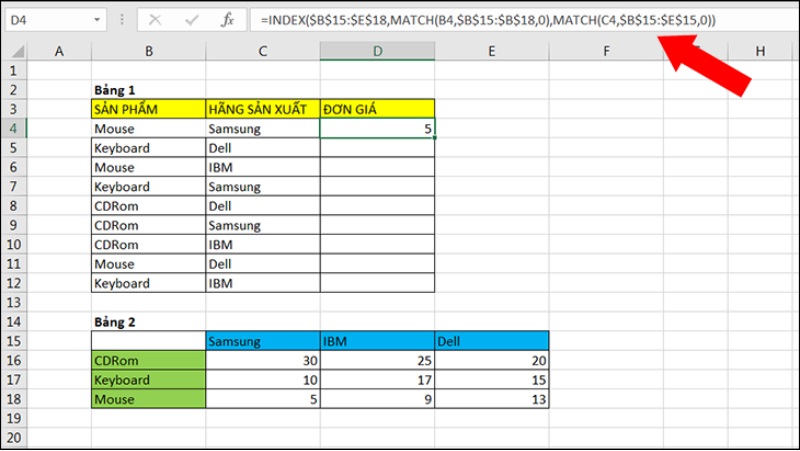The width and height of the screenshot is (800, 451).
Task: Click the Enter checkmark icon in formula bar
Action: (x=191, y=19)
